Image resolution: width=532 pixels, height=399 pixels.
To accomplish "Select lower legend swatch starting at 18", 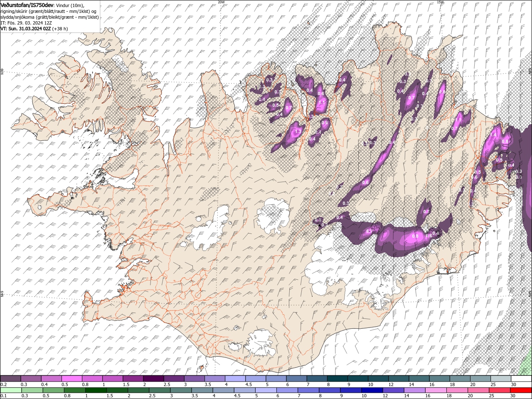I will coord(457,390).
